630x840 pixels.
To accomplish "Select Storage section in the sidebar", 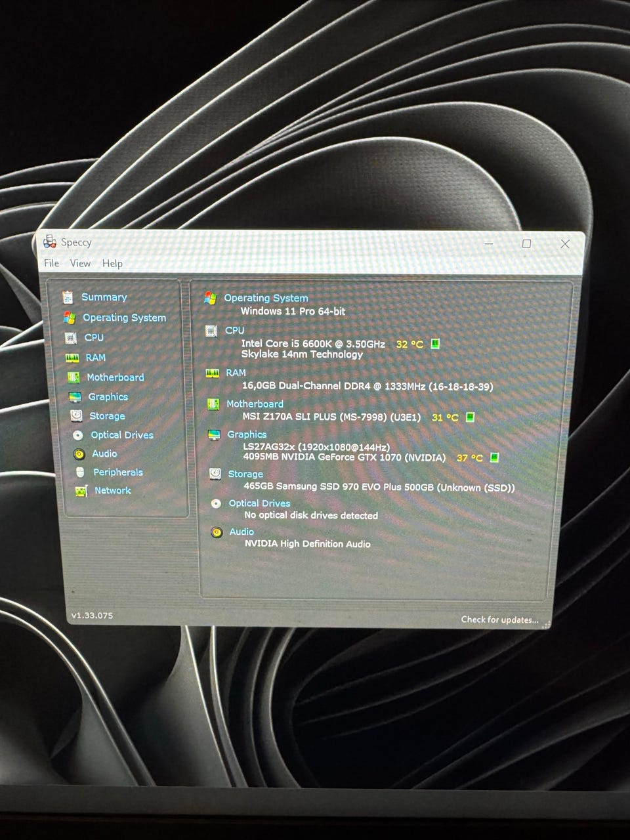I will point(107,416).
